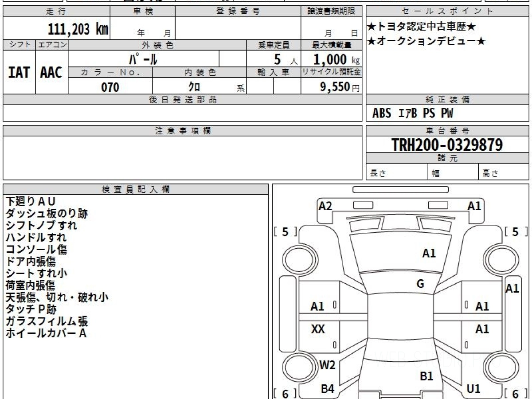Select the 内装色 header
The width and height of the screenshot is (532, 399).
[x=199, y=72]
